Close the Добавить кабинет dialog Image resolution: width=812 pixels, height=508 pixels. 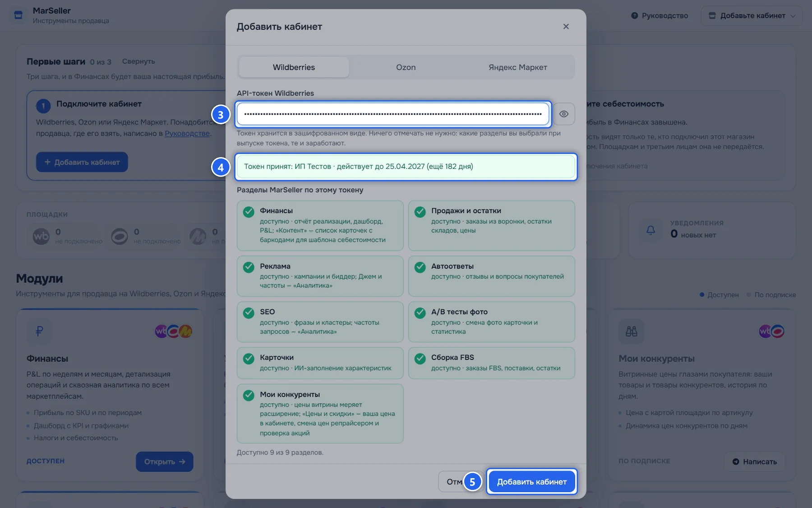coord(566,27)
